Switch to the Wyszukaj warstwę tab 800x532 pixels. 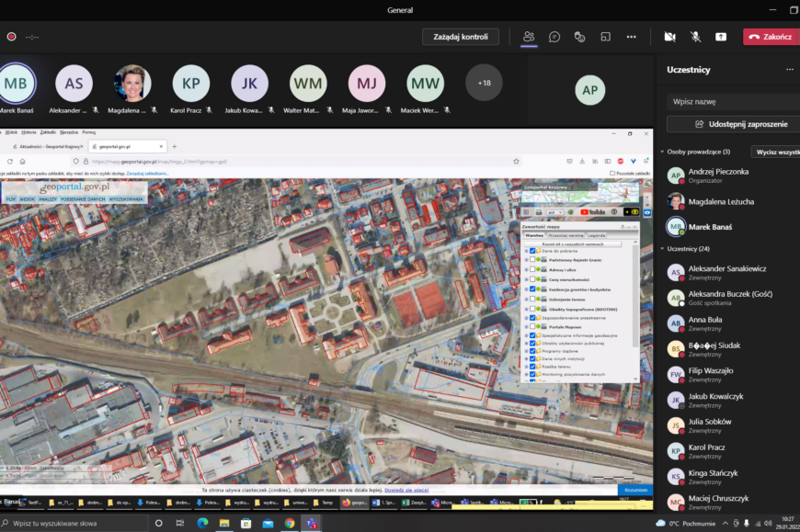(566, 235)
